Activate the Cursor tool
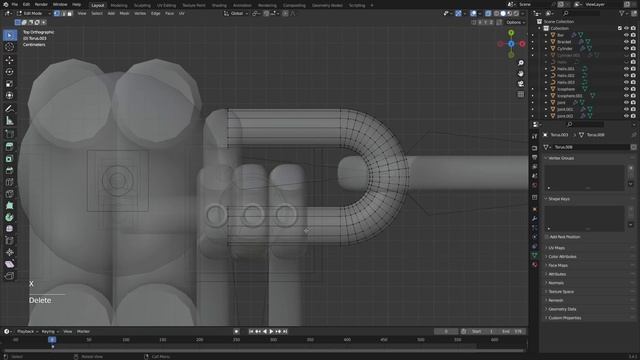The height and width of the screenshot is (360, 640). tap(9, 47)
